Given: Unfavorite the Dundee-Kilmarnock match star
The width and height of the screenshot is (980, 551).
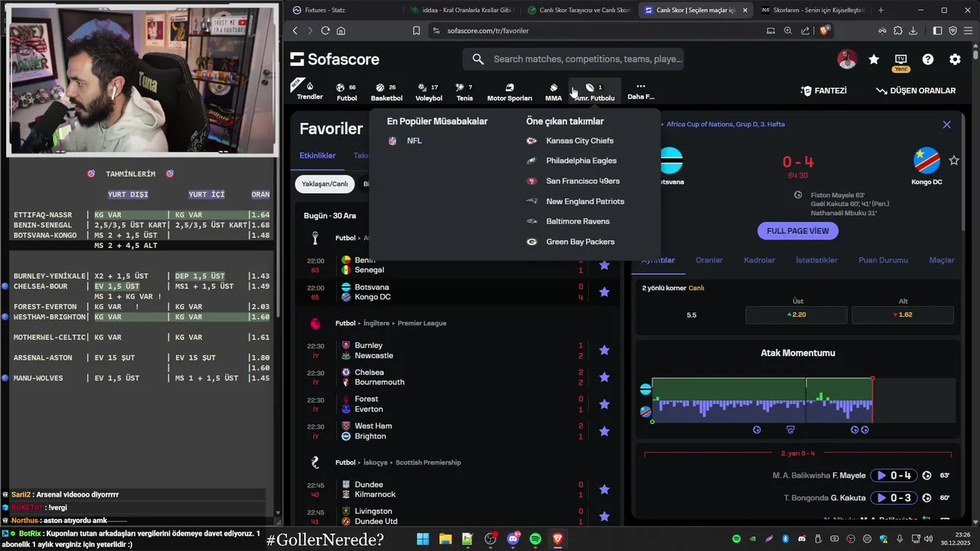Looking at the screenshot, I should [x=604, y=489].
